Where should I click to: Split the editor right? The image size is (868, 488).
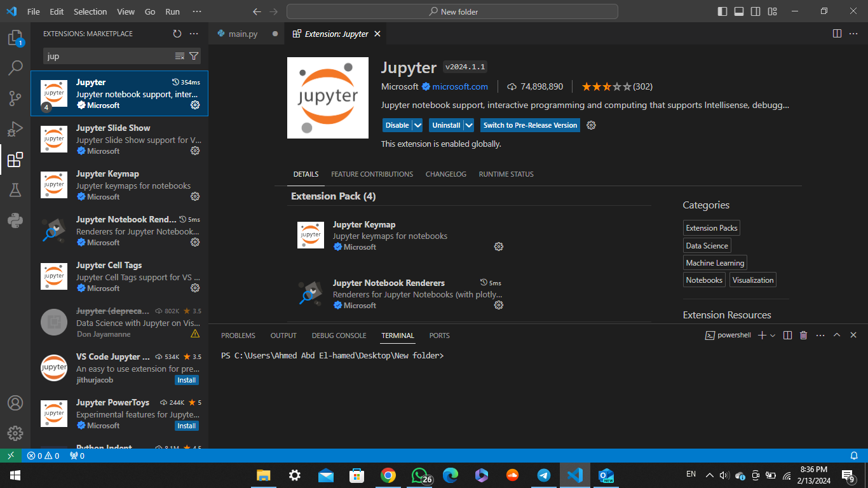coord(837,34)
